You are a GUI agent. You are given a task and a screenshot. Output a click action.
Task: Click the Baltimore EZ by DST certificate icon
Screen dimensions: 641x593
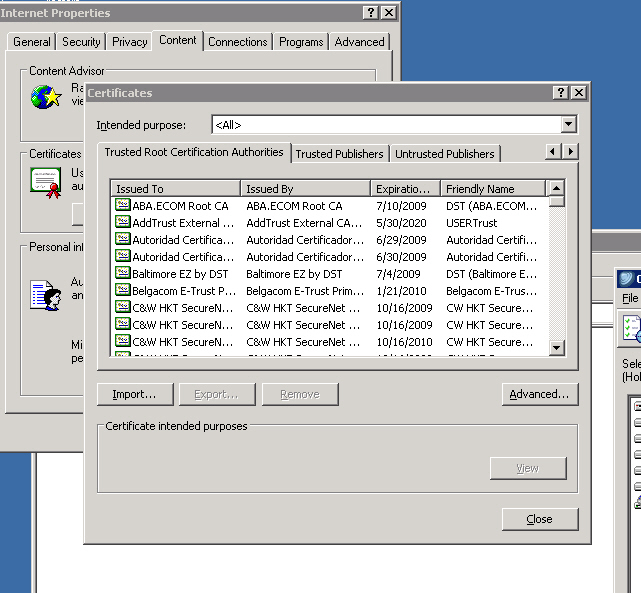coord(123,273)
